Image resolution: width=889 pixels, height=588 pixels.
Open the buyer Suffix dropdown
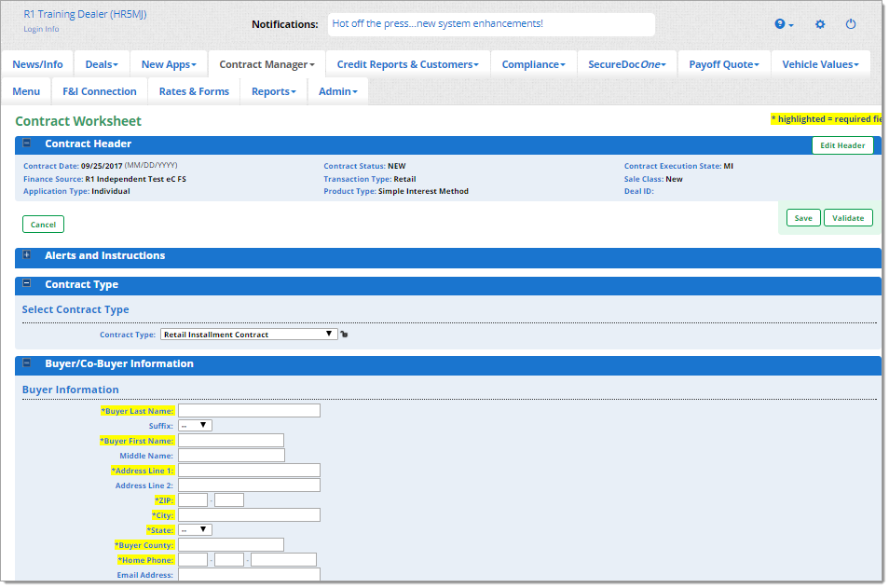click(195, 425)
